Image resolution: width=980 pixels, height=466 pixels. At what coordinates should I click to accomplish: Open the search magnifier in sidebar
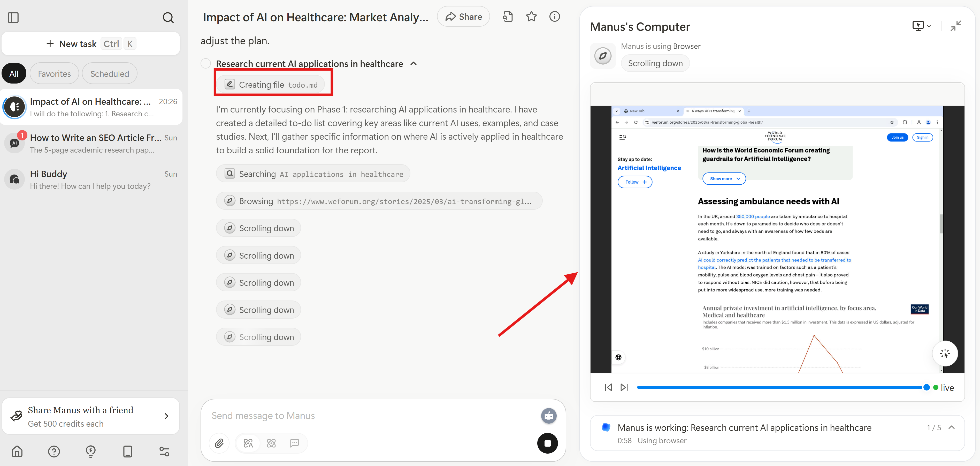(x=168, y=18)
